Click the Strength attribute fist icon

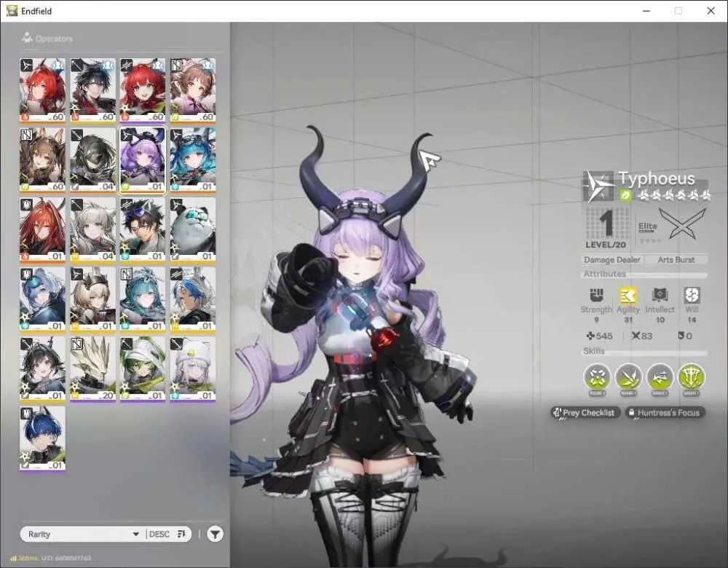(596, 295)
